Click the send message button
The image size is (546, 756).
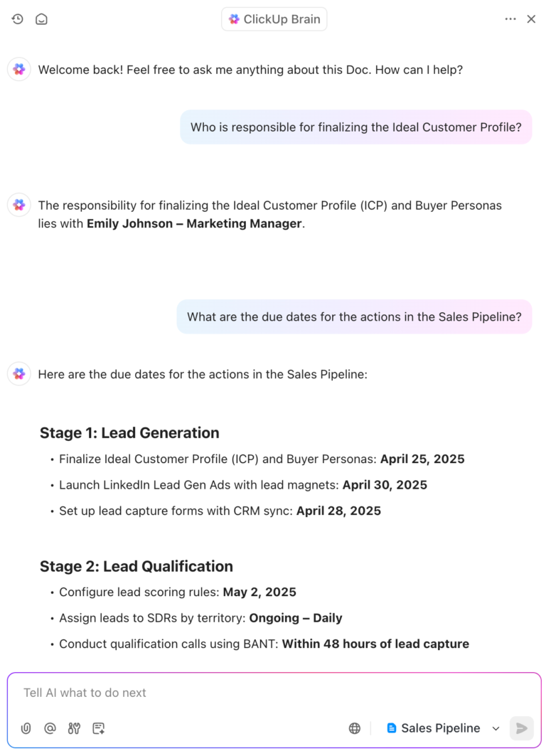point(521,728)
